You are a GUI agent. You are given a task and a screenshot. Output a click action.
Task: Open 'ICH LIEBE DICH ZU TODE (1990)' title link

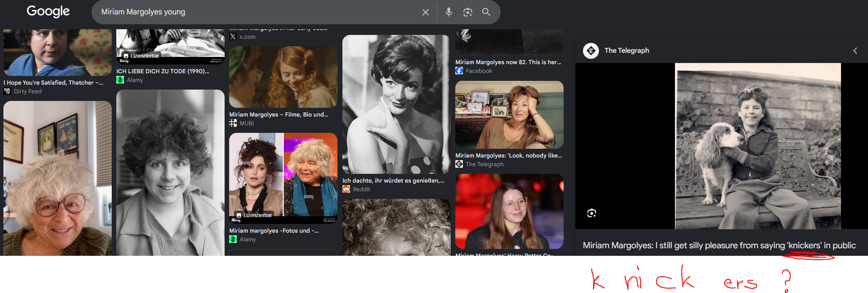[x=163, y=71]
